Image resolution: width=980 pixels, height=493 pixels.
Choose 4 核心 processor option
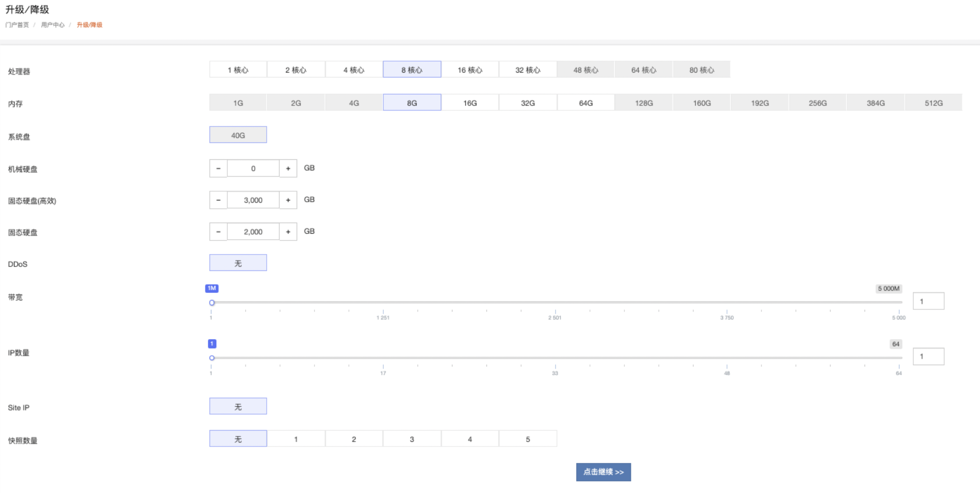tap(354, 69)
